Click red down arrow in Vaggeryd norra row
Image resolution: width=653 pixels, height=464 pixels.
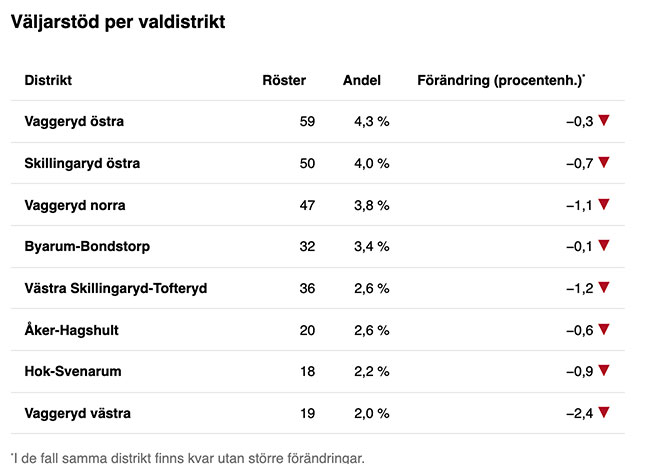click(604, 205)
